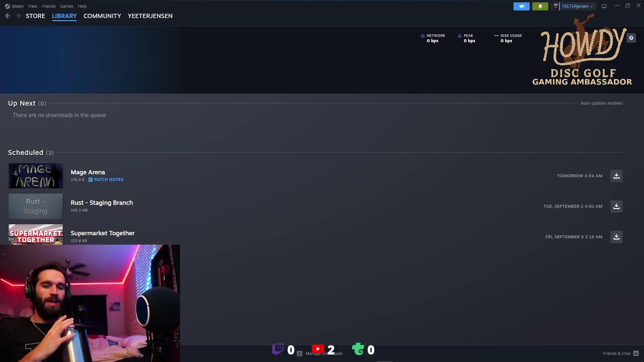
Task: Click the DISK USAGE stat
Action: click(x=508, y=38)
